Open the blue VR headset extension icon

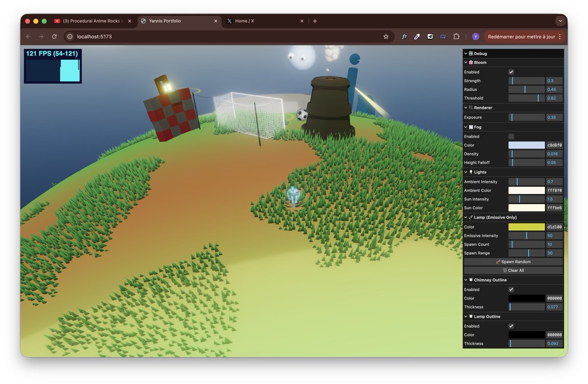click(x=443, y=37)
